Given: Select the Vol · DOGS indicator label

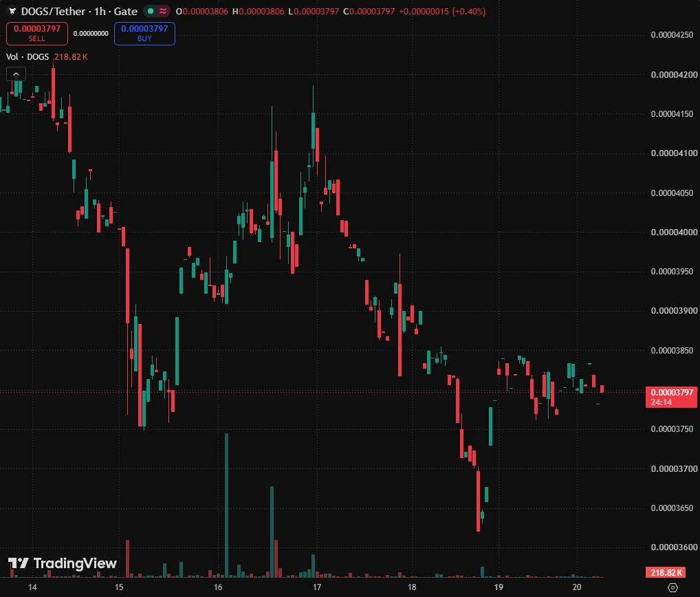Looking at the screenshot, I should point(28,56).
